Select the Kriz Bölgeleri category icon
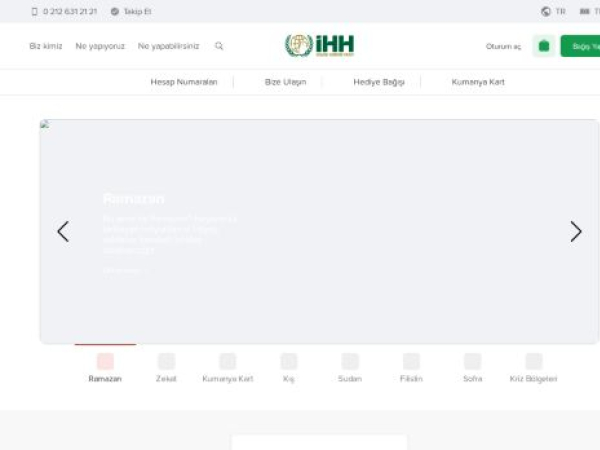Viewport: 600px width, 450px height. click(x=534, y=361)
